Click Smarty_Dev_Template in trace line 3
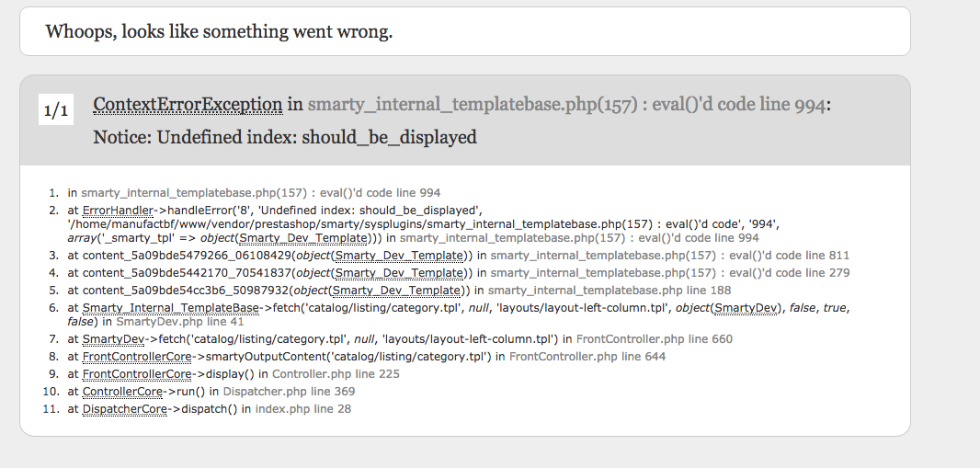The width and height of the screenshot is (980, 468). point(400,256)
